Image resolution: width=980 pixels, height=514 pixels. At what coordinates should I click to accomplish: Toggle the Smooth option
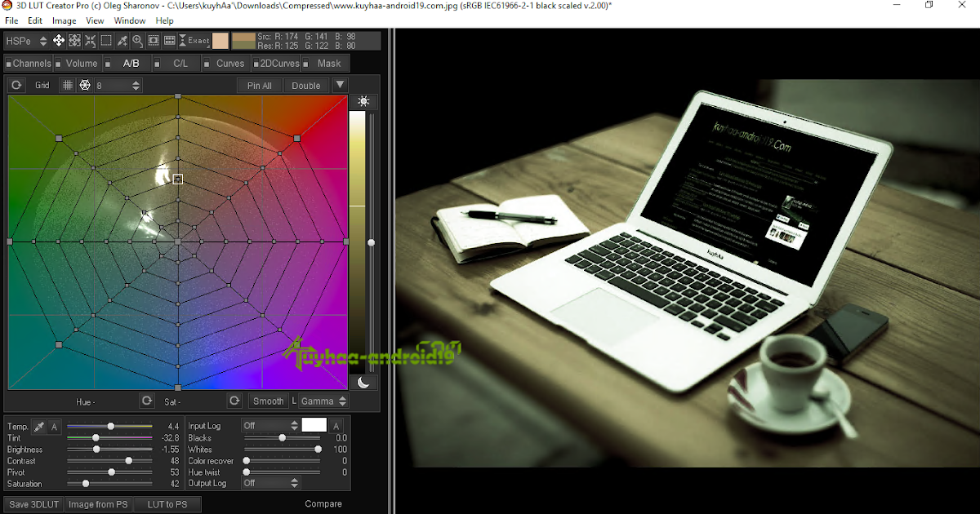tap(268, 401)
